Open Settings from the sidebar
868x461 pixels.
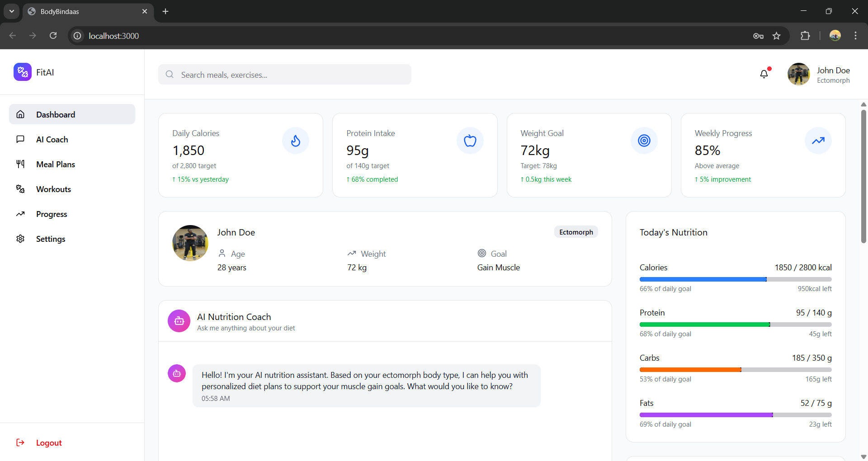click(x=72, y=239)
